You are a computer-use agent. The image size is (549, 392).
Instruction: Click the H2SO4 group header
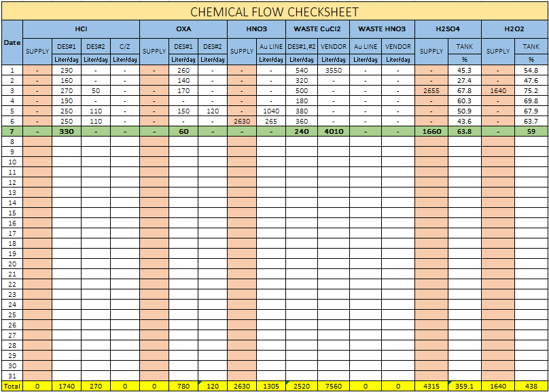448,29
